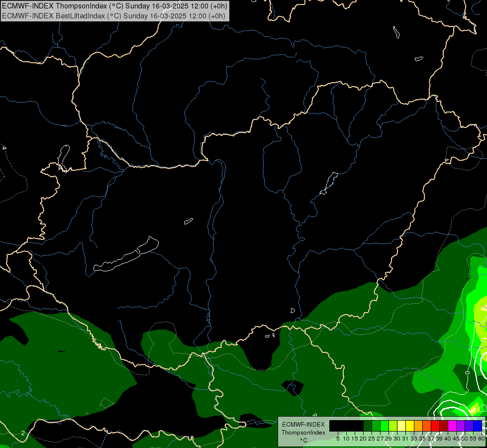Click the legend tick value '25'
The image size is (487, 448).
(x=372, y=439)
